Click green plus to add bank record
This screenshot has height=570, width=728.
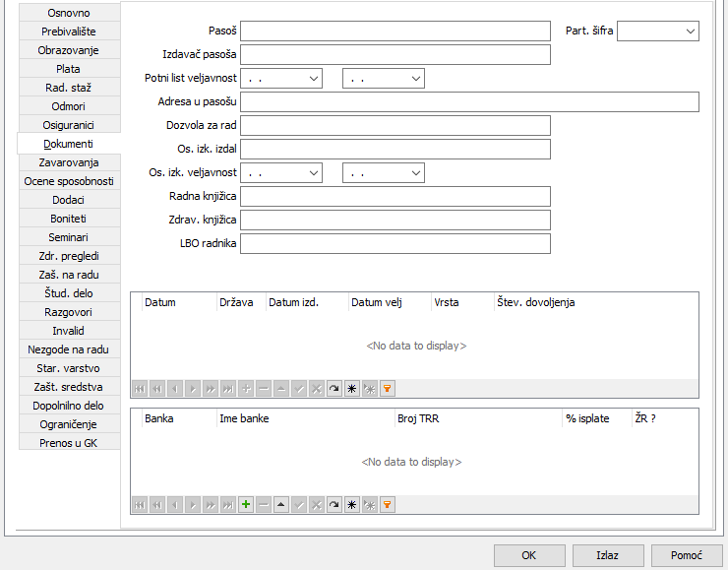pyautogui.click(x=246, y=504)
